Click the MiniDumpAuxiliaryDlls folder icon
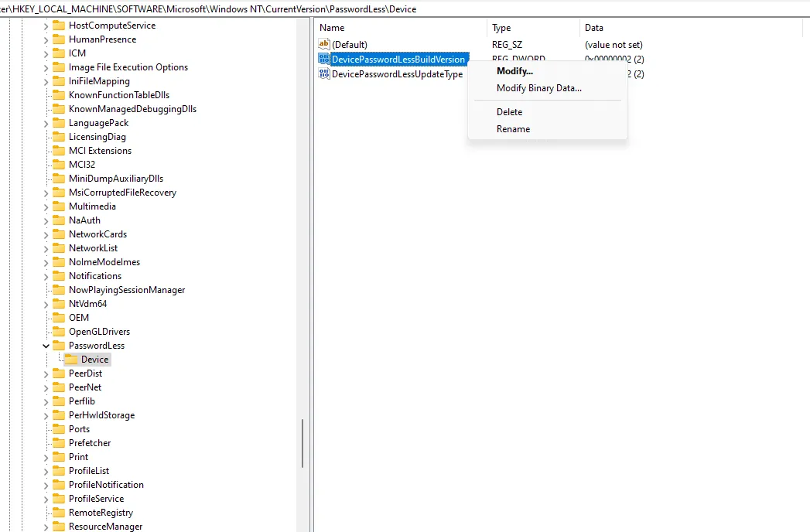This screenshot has width=810, height=532. click(x=60, y=179)
